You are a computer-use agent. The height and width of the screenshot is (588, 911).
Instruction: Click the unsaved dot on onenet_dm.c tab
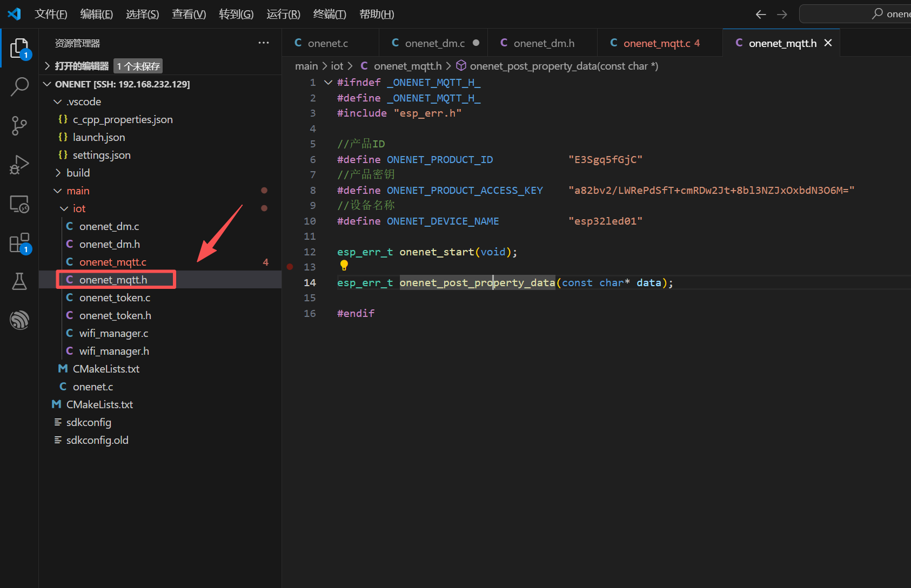tap(476, 43)
